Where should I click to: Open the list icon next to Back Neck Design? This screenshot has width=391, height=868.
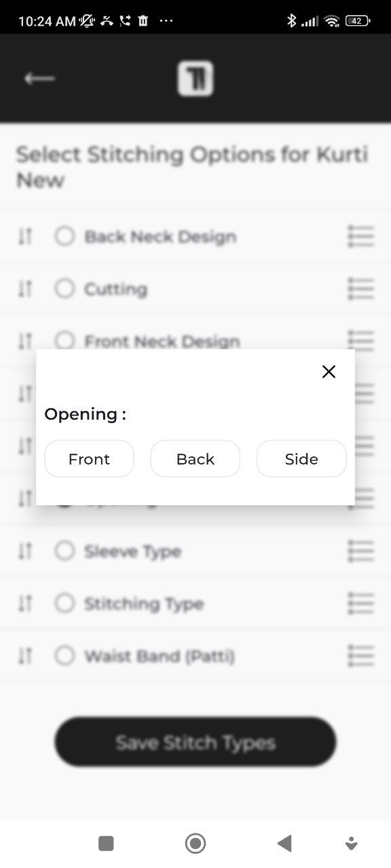[360, 236]
